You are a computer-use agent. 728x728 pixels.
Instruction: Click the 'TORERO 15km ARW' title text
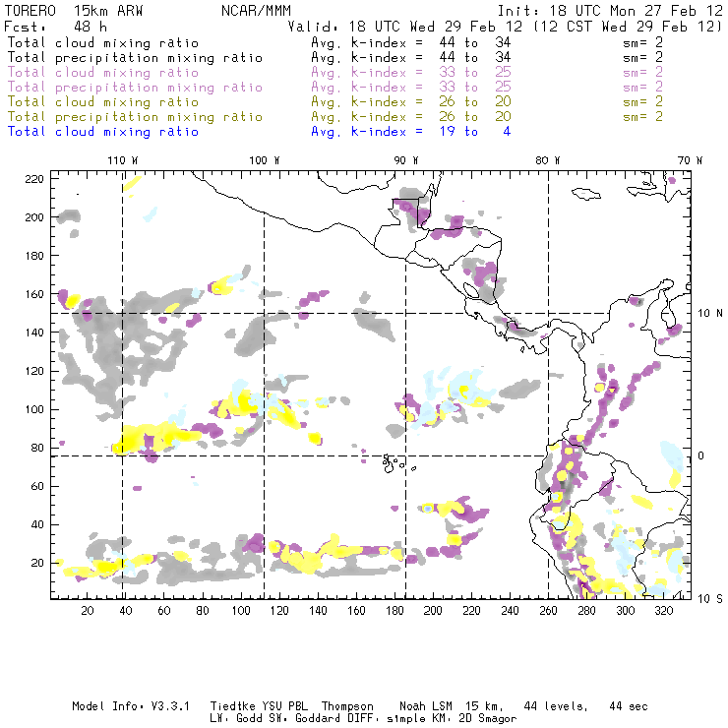point(74,11)
